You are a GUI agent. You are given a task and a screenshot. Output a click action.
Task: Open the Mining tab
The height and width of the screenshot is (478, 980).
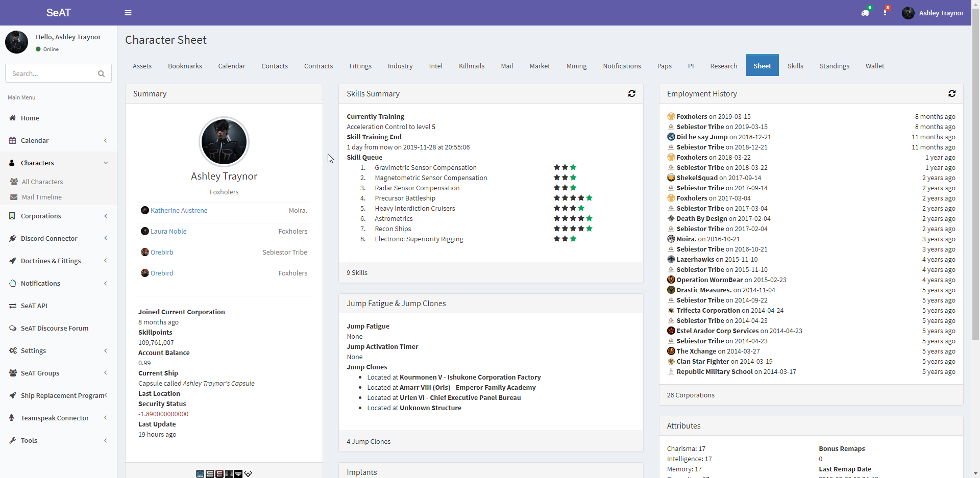tap(577, 66)
